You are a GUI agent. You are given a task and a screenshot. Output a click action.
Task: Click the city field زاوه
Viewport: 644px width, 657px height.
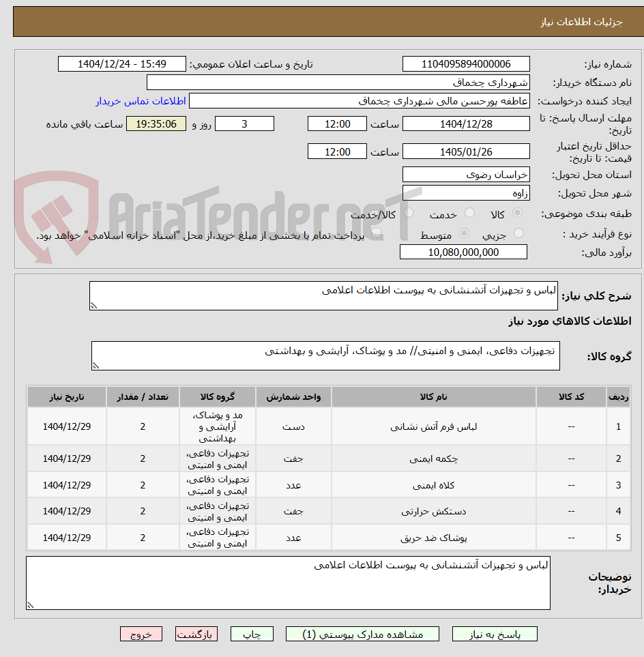tap(466, 193)
